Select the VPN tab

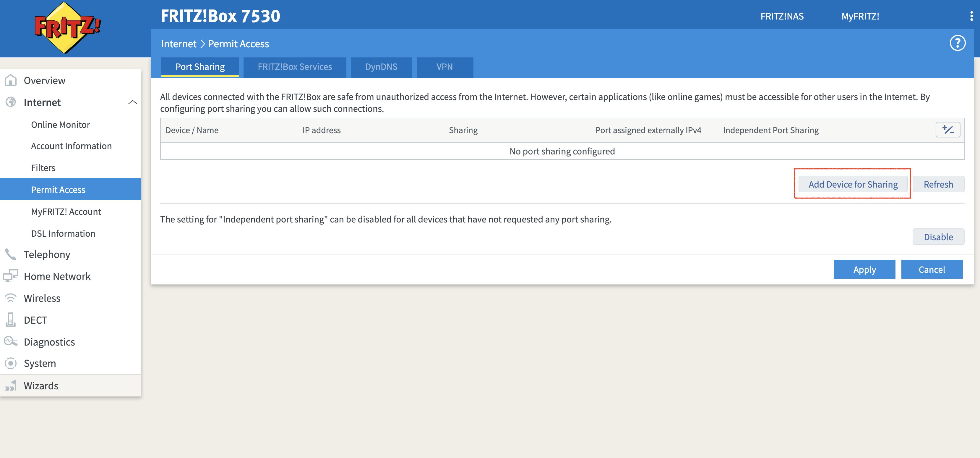[444, 67]
